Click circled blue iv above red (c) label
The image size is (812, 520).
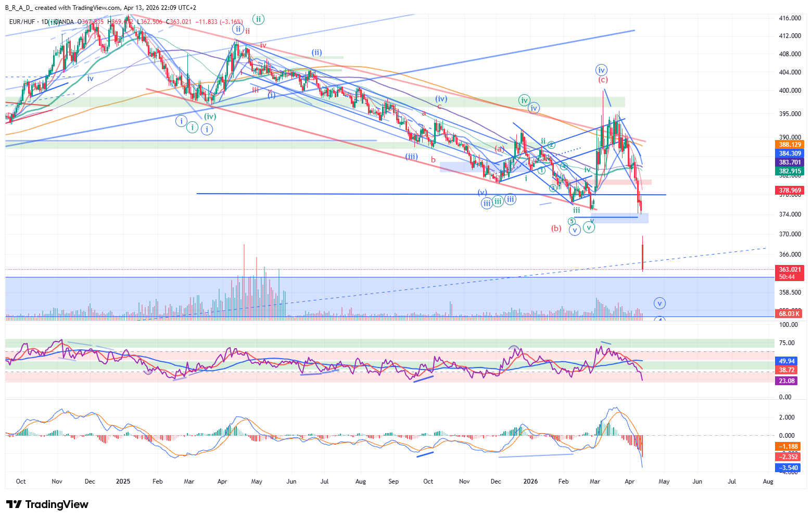[x=601, y=70]
